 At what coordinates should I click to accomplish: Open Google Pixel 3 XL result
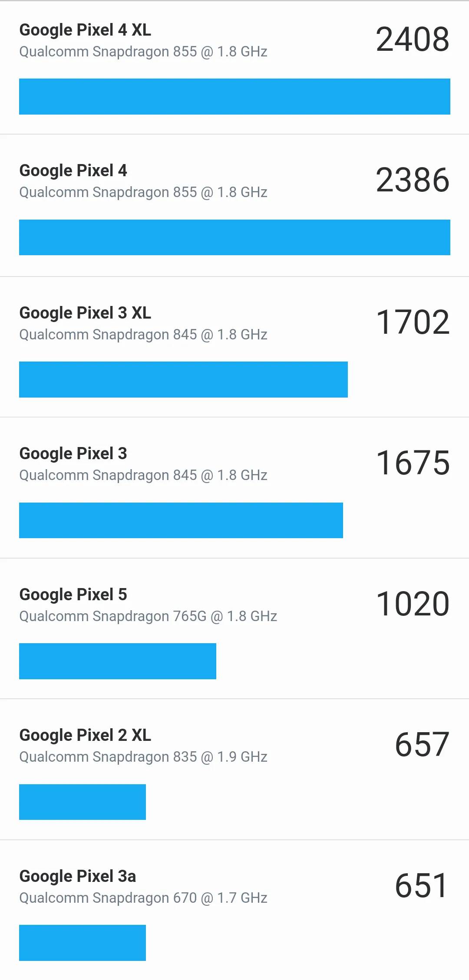pos(85,313)
